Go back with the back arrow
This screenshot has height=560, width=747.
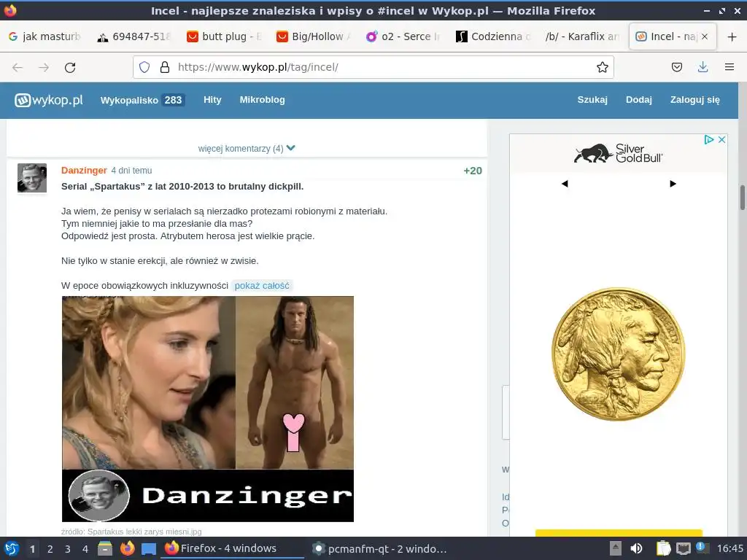tap(18, 68)
